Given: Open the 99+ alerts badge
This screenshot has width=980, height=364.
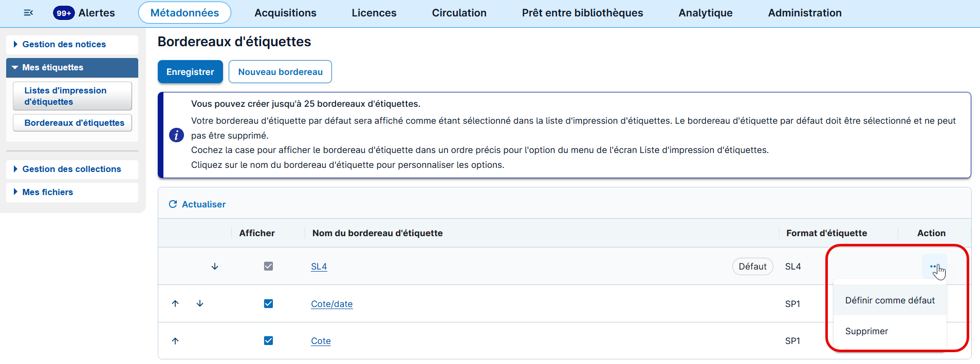Looking at the screenshot, I should [x=64, y=13].
